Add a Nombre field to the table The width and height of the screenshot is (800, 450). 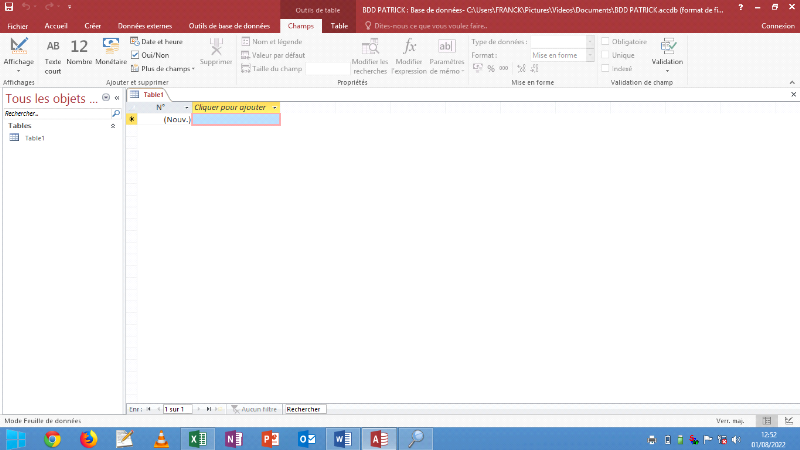(x=80, y=52)
